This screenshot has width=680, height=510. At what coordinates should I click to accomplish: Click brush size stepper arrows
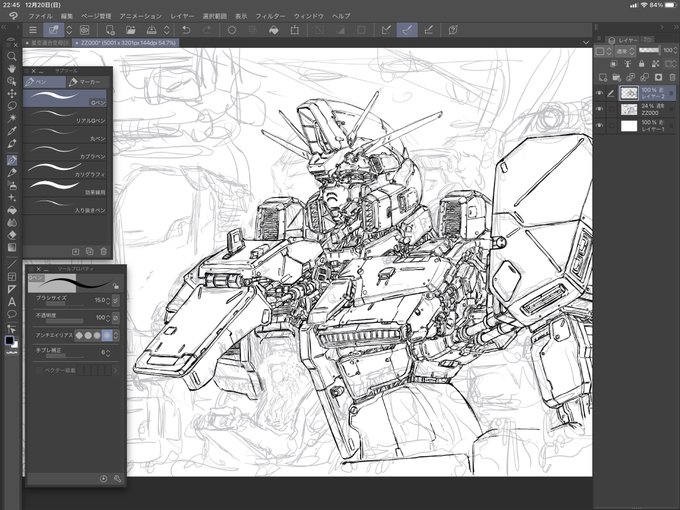pos(108,300)
